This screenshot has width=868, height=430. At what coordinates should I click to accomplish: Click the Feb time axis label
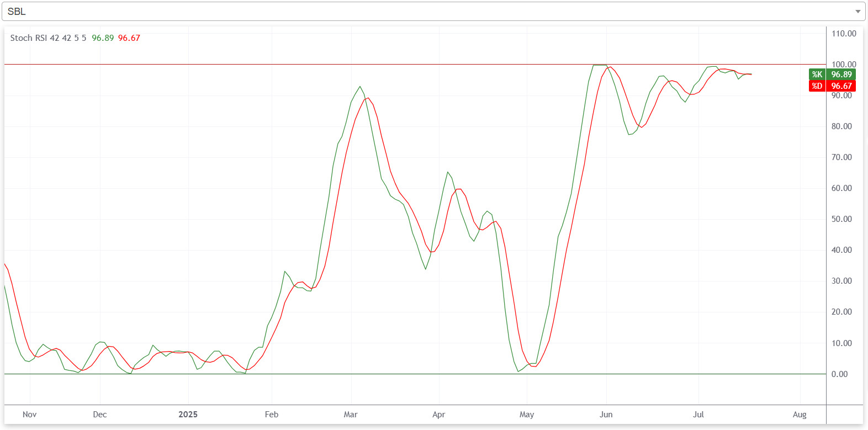272,415
